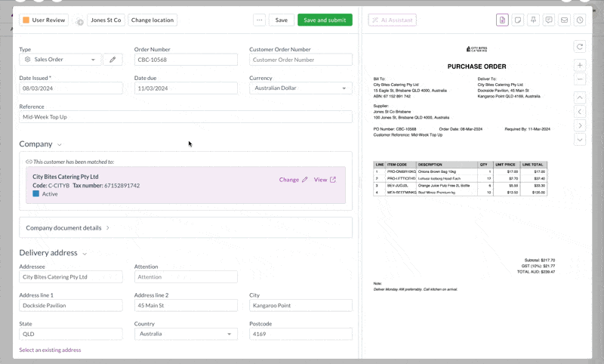604x364 pixels.
Task: Click the Order Number field CBC-10568
Action: [x=186, y=60]
